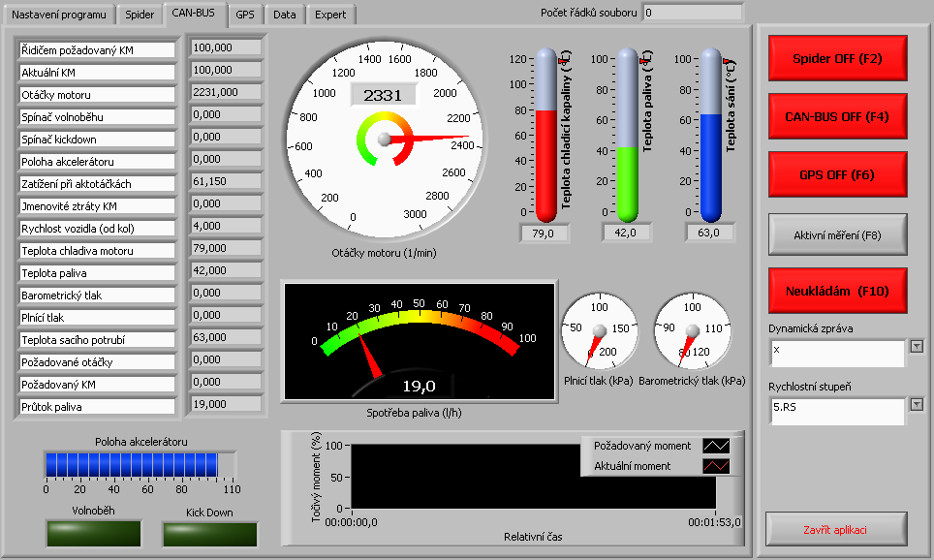
Task: Click the Plnicí tlak small gauge
Action: 599,330
